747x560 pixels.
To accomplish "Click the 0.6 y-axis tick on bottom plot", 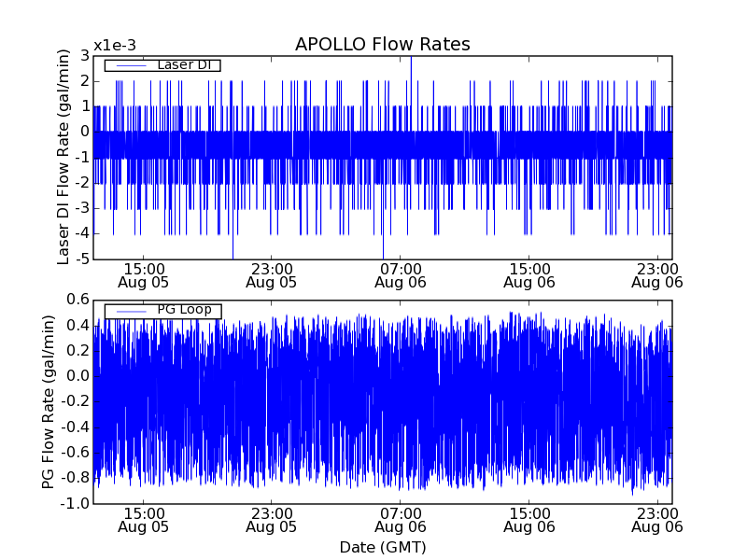I will pyautogui.click(x=78, y=300).
